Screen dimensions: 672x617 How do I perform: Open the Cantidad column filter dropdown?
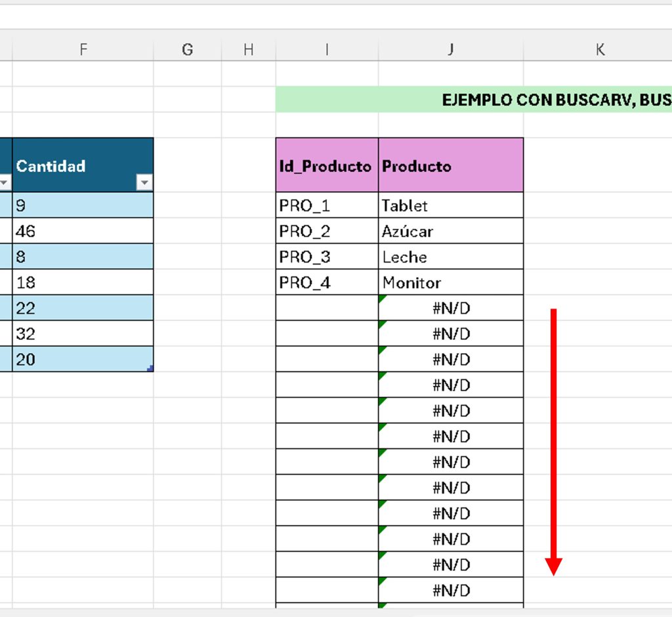pyautogui.click(x=144, y=182)
